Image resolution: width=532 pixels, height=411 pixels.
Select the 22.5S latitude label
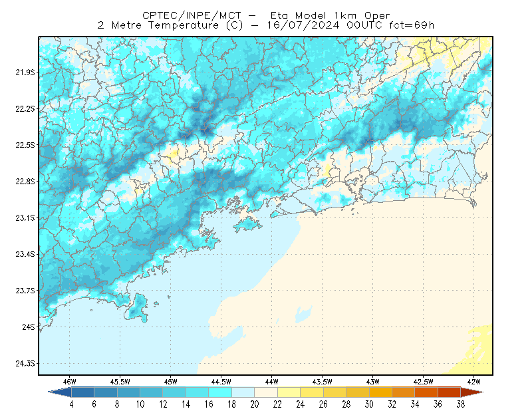pyautogui.click(x=25, y=145)
